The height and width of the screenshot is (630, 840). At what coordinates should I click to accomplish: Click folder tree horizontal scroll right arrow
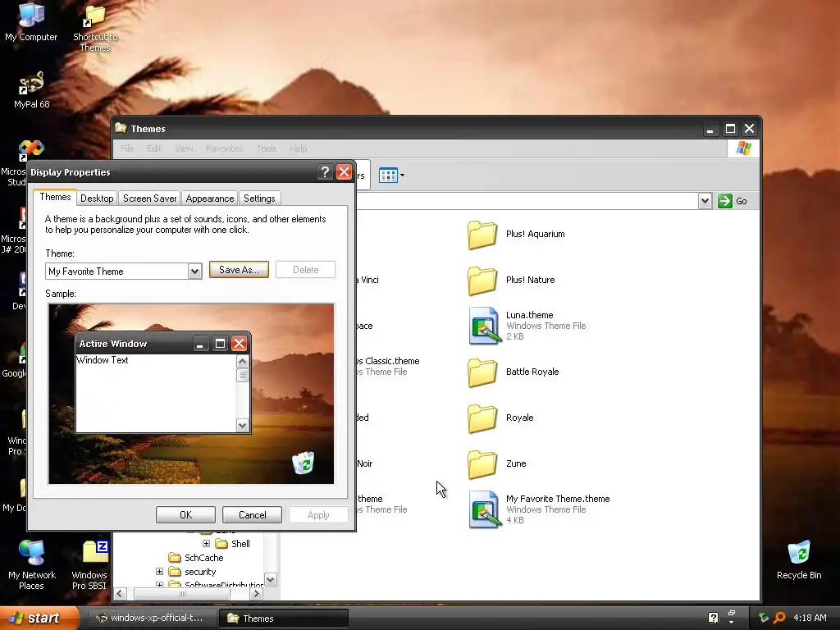coord(256,594)
